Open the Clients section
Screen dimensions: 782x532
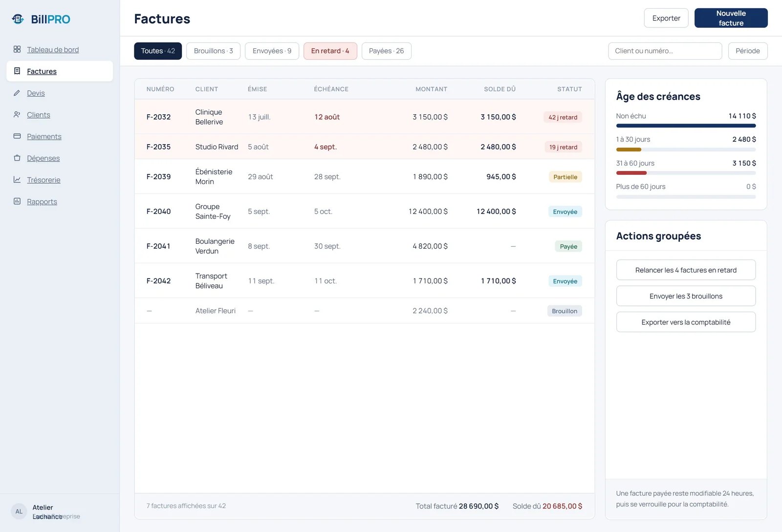39,114
